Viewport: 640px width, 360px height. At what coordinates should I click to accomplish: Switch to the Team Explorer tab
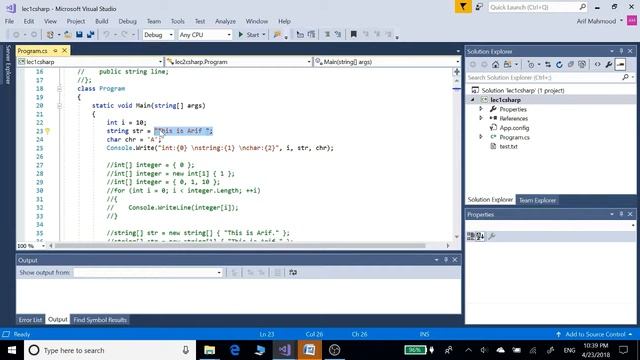pyautogui.click(x=537, y=200)
